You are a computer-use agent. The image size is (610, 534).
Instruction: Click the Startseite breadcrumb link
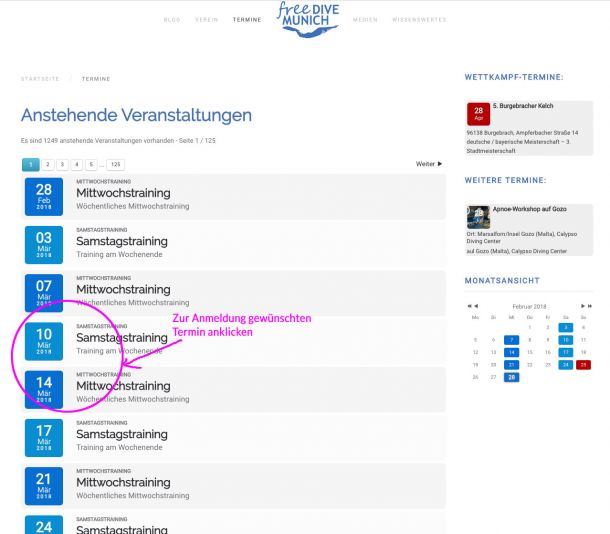click(x=40, y=78)
